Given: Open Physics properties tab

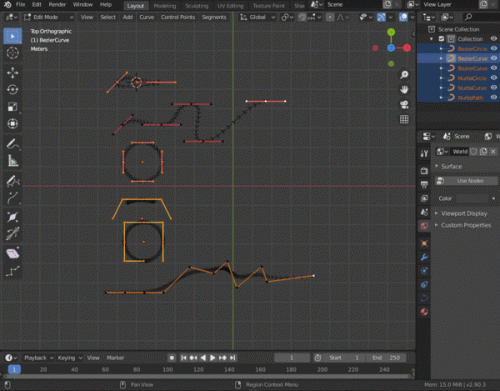Looking at the screenshot, I should (x=424, y=271).
